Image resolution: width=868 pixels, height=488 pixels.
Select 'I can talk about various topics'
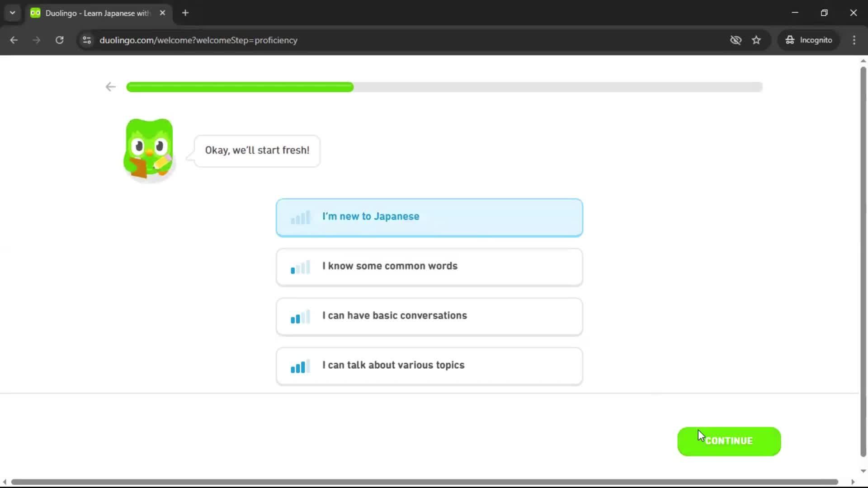click(x=429, y=366)
